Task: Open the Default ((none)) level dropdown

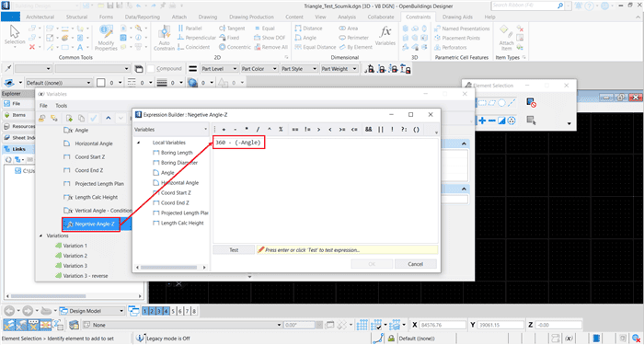Action: point(59,83)
